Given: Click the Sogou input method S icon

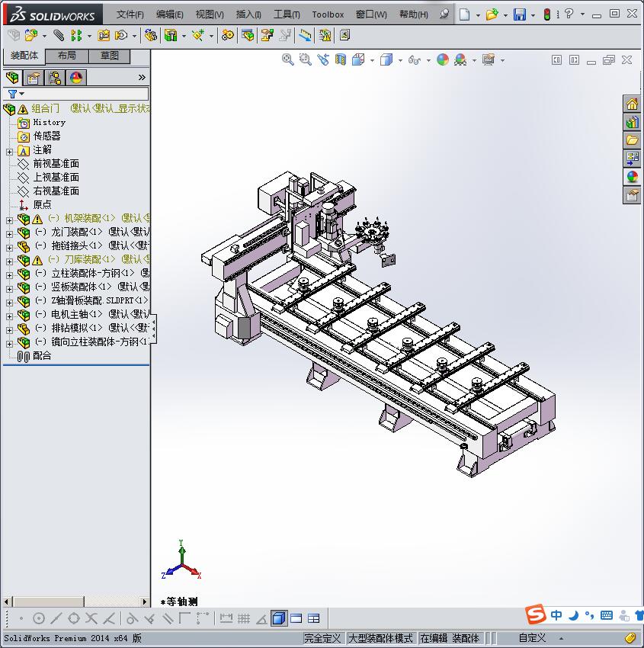Looking at the screenshot, I should point(535,614).
